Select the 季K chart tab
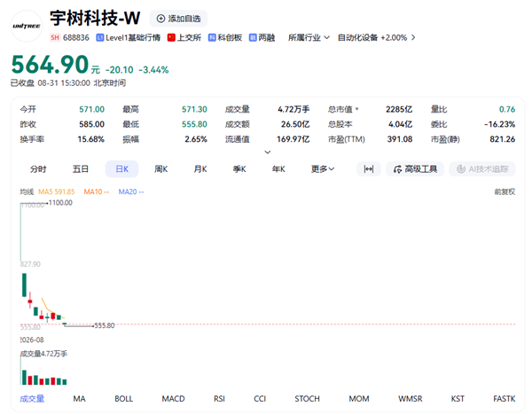532x414 pixels. point(239,169)
